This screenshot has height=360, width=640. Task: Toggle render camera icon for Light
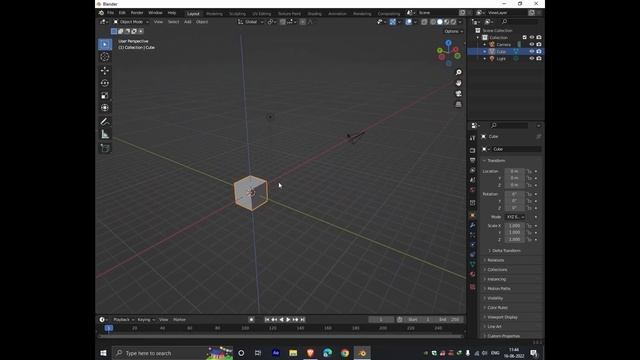[x=539, y=58]
